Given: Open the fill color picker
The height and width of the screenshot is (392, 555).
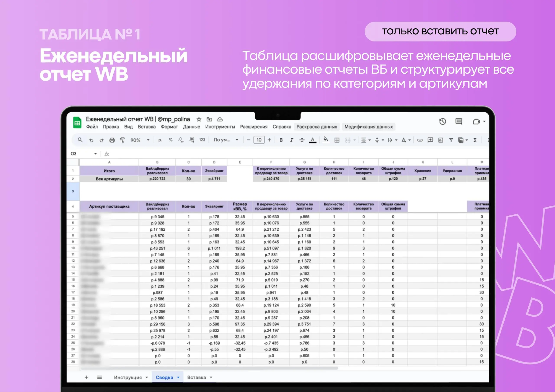Looking at the screenshot, I should tap(326, 140).
